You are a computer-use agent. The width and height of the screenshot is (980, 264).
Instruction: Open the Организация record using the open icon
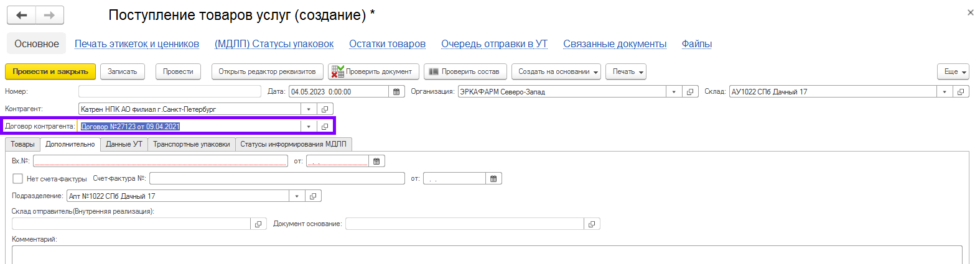[689, 92]
